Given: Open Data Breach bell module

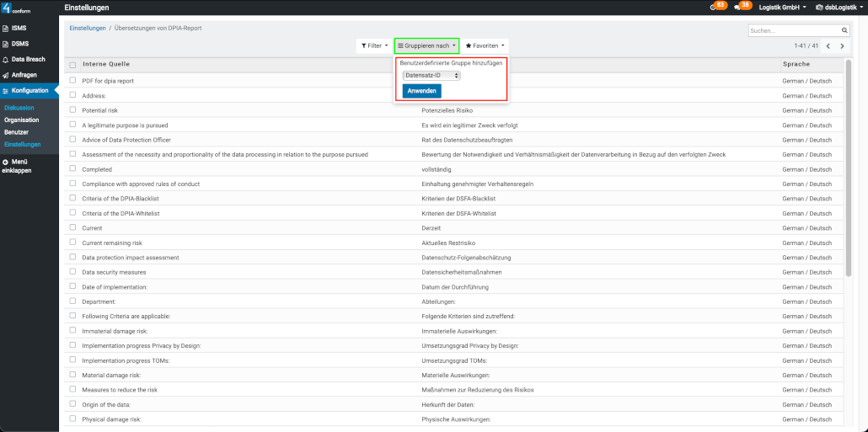Looking at the screenshot, I should [29, 60].
